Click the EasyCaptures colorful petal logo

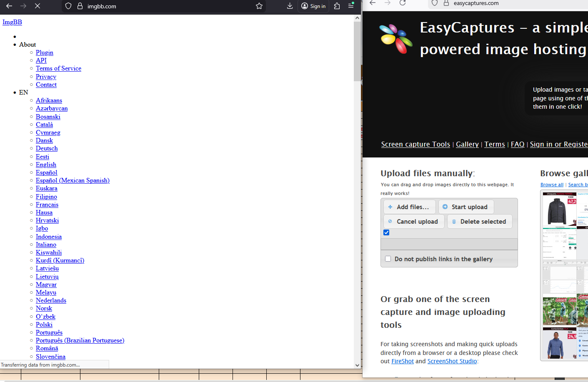[x=395, y=39]
